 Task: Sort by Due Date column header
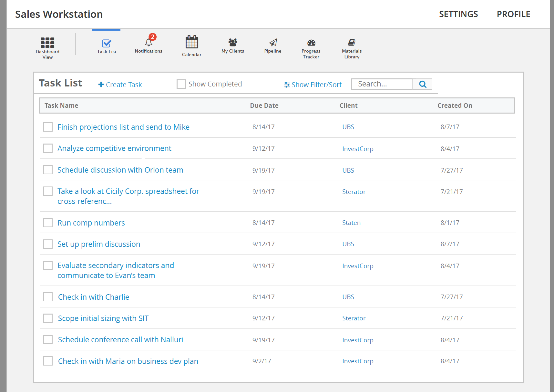click(264, 106)
